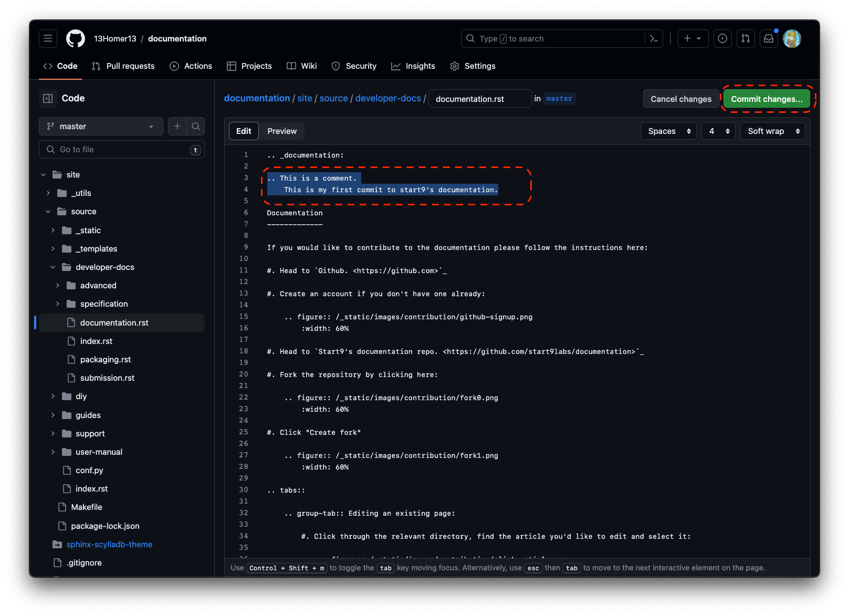Open the master branch selector

[100, 126]
